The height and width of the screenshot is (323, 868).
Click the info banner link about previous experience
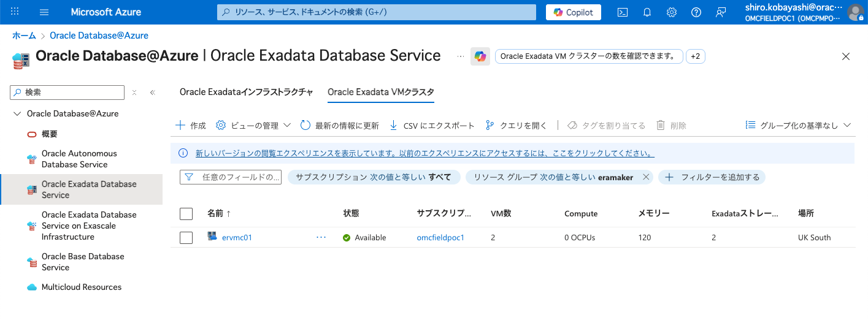(x=424, y=153)
